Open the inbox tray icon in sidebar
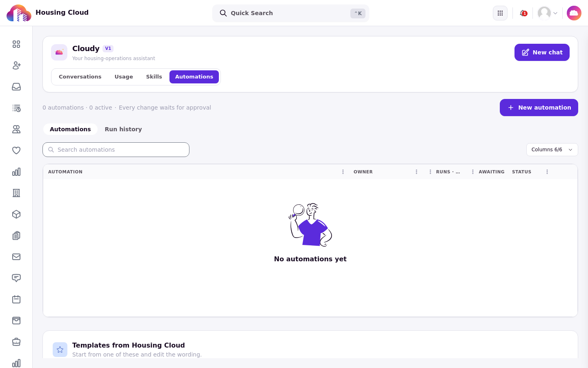This screenshot has width=588, height=368. (x=16, y=87)
